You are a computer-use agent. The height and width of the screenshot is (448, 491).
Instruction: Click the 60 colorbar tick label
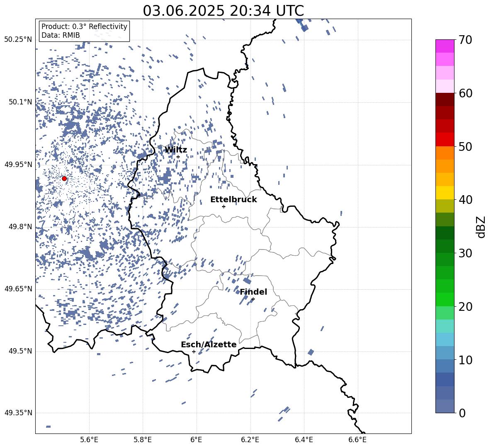click(465, 93)
